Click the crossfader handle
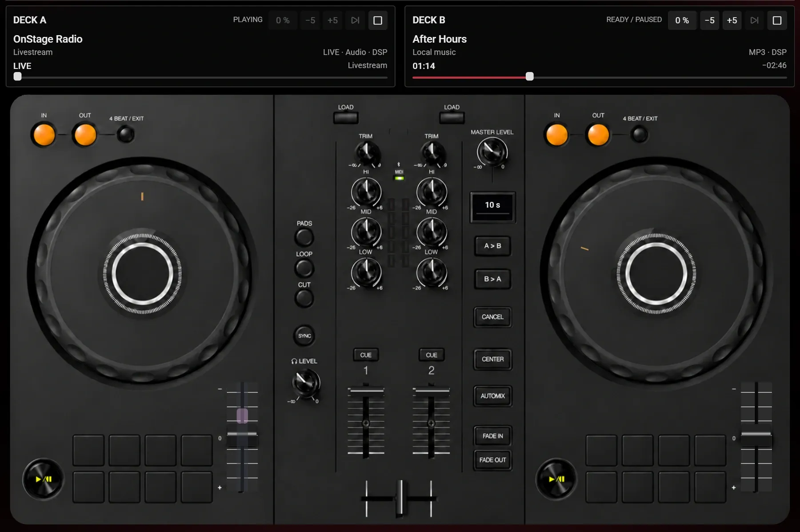The height and width of the screenshot is (532, 800). [x=401, y=499]
